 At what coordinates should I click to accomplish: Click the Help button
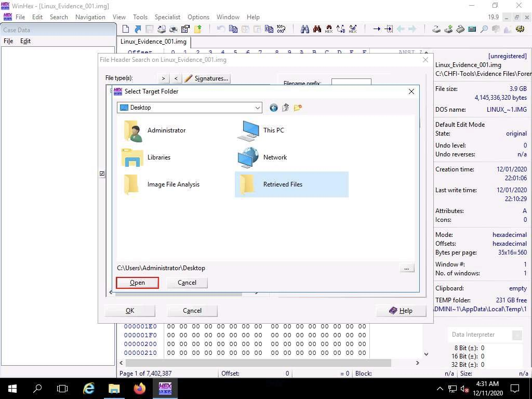(x=402, y=311)
